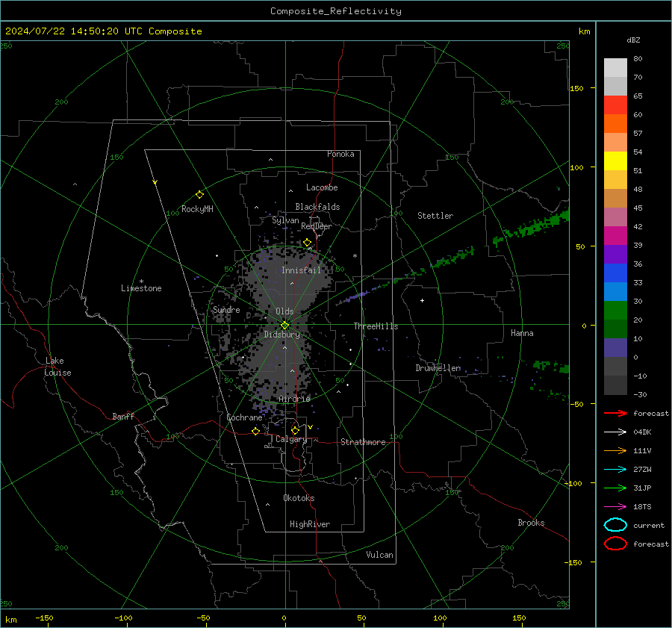Click the RedDeer city label

pos(317,226)
